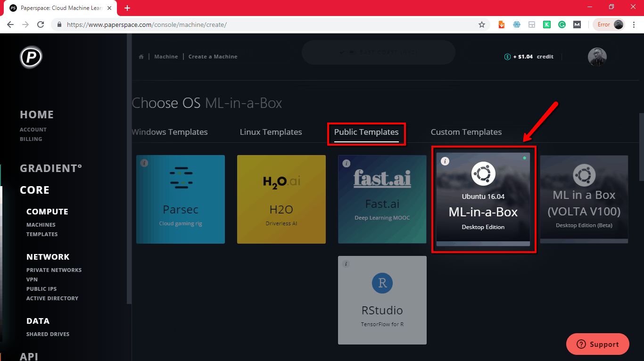This screenshot has width=644, height=361.
Task: Open Chrome's three-dot menu
Action: [x=634, y=25]
